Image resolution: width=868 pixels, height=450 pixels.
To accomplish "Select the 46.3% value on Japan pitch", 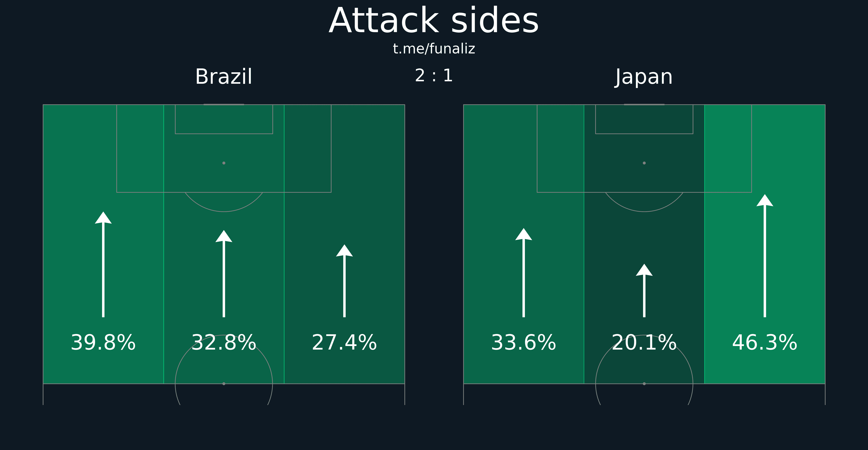I will coord(765,343).
